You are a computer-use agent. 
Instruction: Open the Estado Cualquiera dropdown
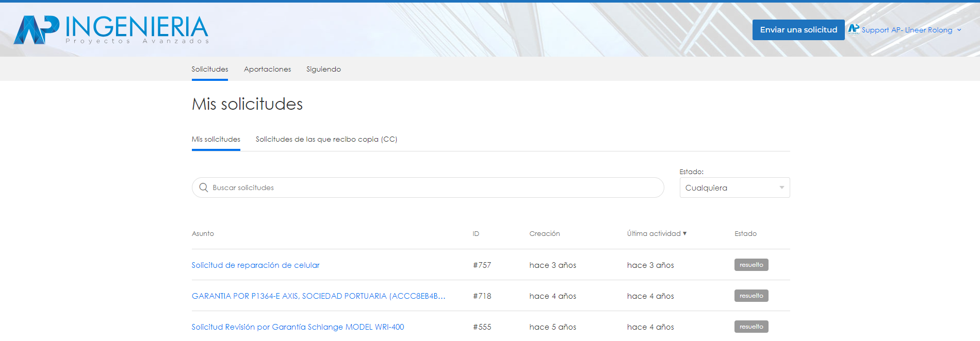coord(734,187)
